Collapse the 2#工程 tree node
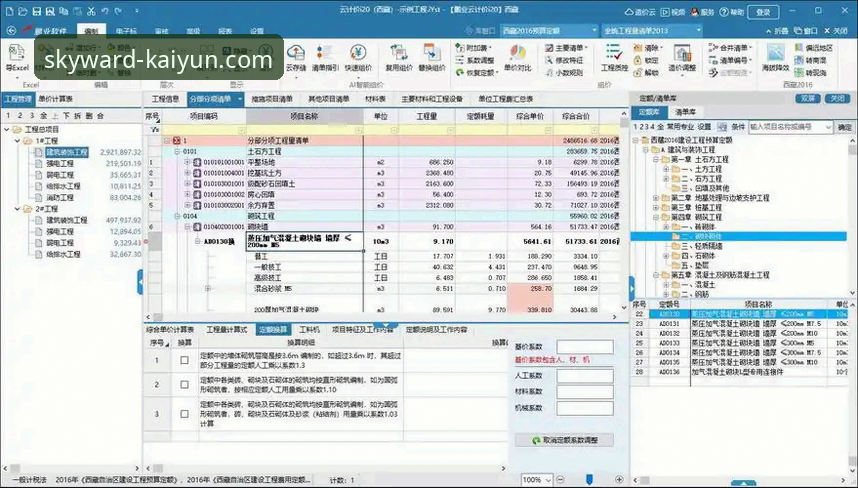 [18, 208]
